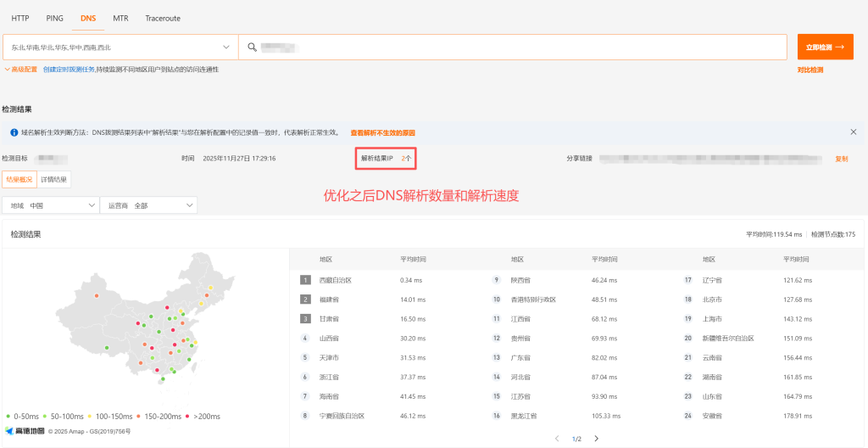The image size is (868, 448).
Task: Close the blue info notice banner
Action: (x=853, y=132)
